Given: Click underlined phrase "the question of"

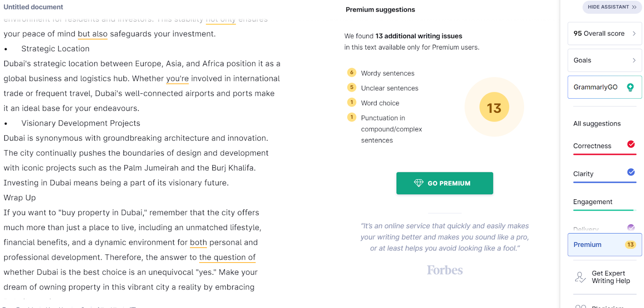Looking at the screenshot, I should 227,257.
